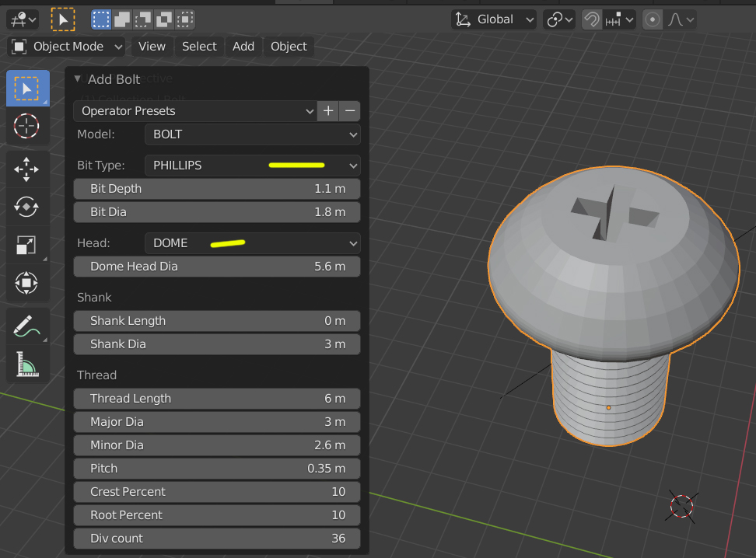The image size is (756, 558).
Task: Click the 3D cursor in the viewport
Action: tap(682, 507)
